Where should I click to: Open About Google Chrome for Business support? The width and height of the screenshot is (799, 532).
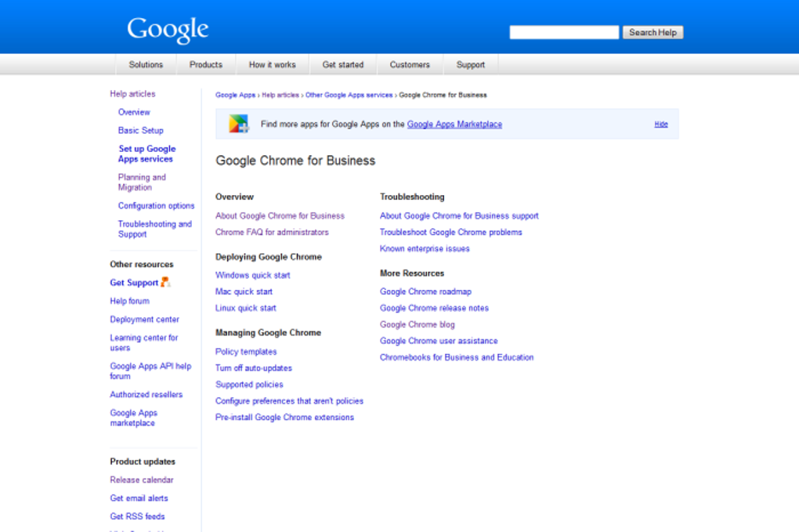click(x=459, y=216)
